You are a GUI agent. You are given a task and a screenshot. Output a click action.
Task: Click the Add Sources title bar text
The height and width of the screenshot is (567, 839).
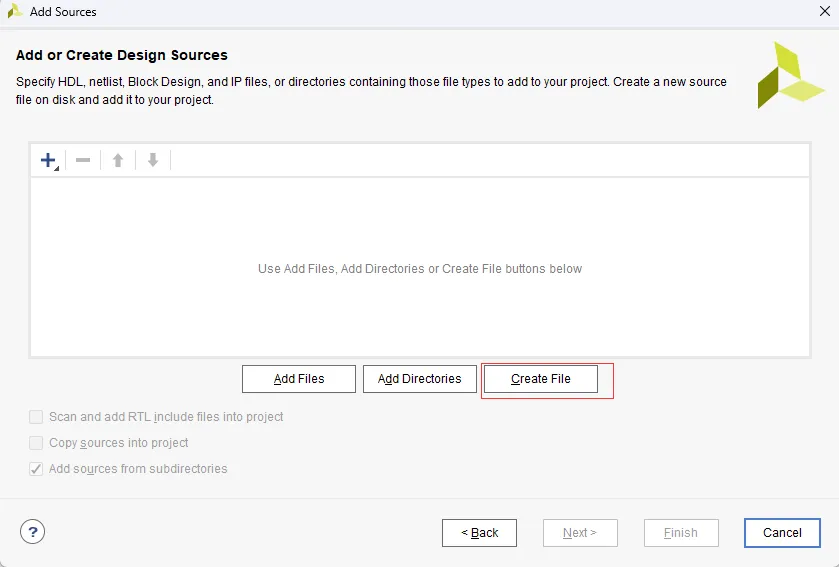tap(63, 12)
